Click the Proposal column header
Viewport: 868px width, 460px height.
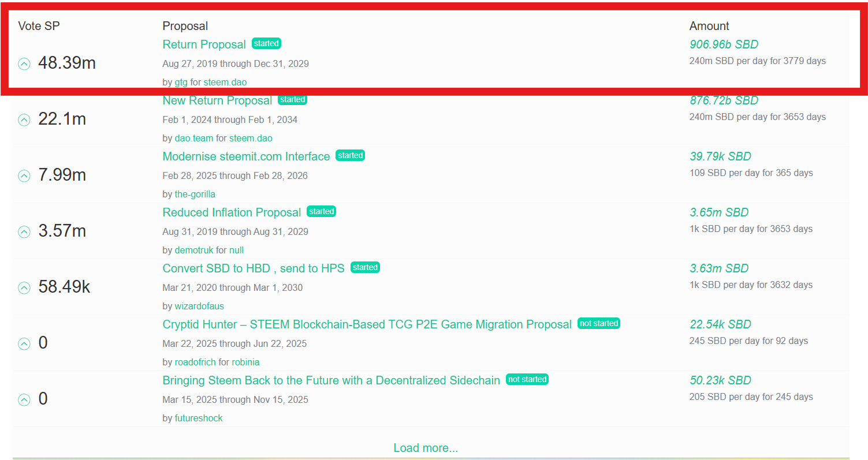tap(185, 26)
